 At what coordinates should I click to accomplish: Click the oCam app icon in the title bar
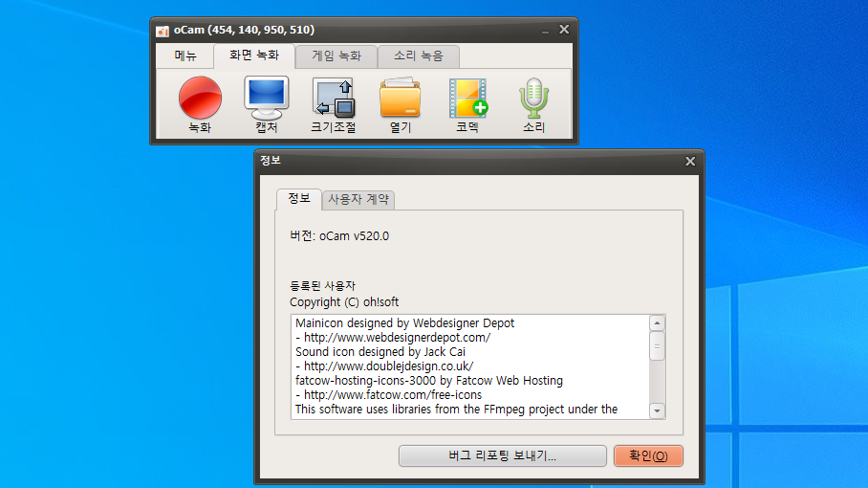(x=163, y=31)
